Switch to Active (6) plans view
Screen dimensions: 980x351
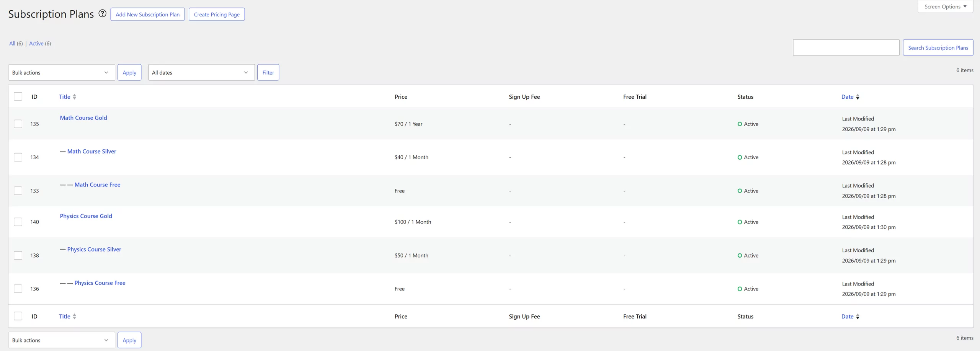point(40,43)
